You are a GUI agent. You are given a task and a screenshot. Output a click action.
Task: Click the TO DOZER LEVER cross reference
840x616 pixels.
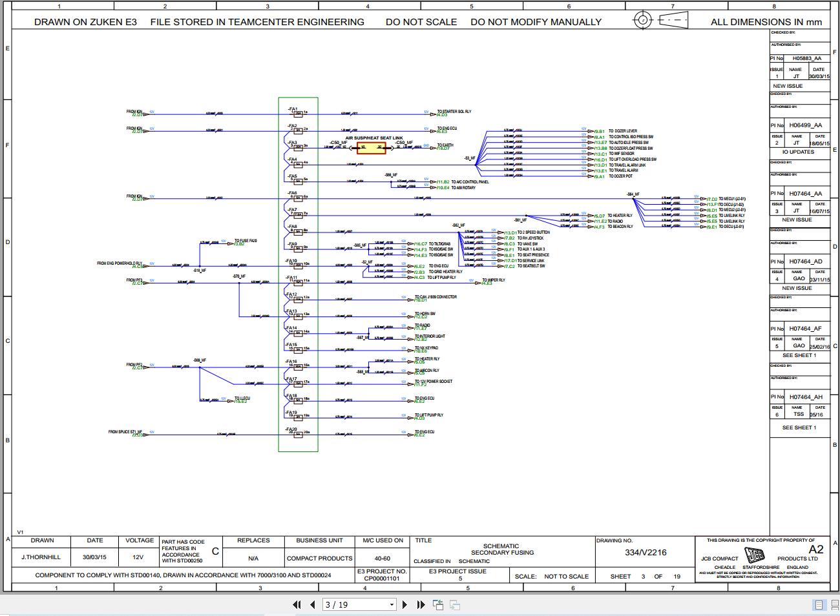(622, 131)
